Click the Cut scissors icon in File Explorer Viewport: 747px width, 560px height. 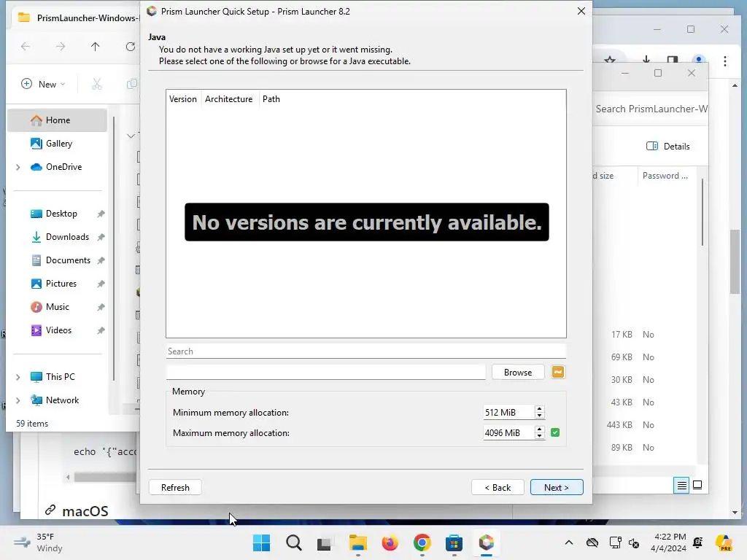(x=97, y=85)
